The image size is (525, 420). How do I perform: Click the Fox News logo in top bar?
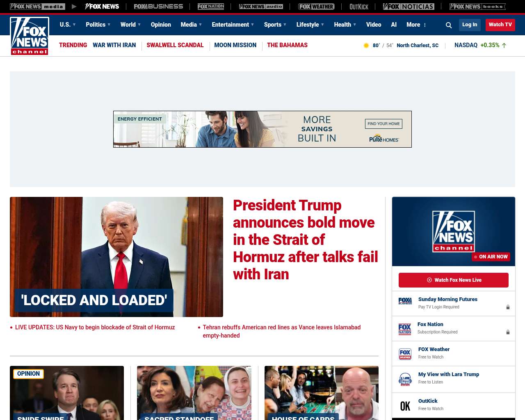point(102,7)
